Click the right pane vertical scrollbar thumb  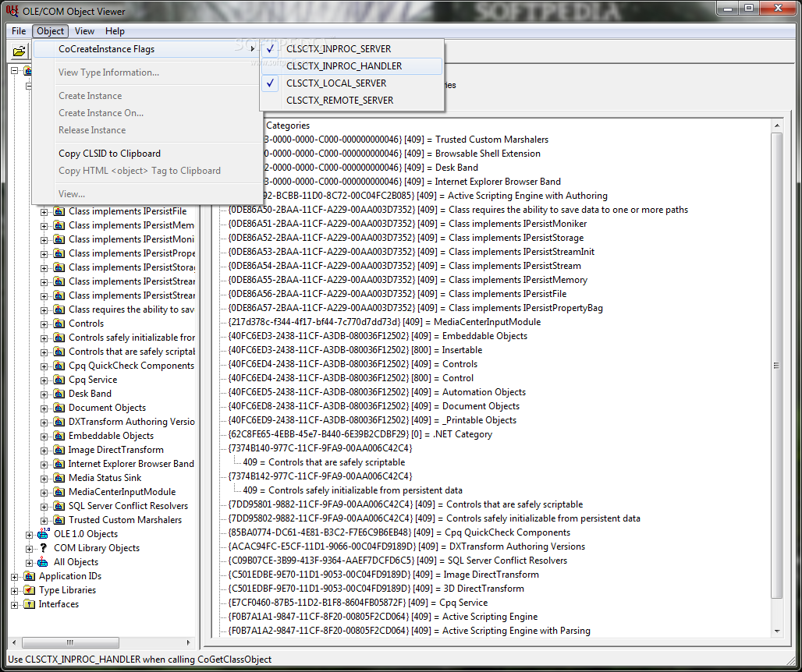tap(776, 366)
